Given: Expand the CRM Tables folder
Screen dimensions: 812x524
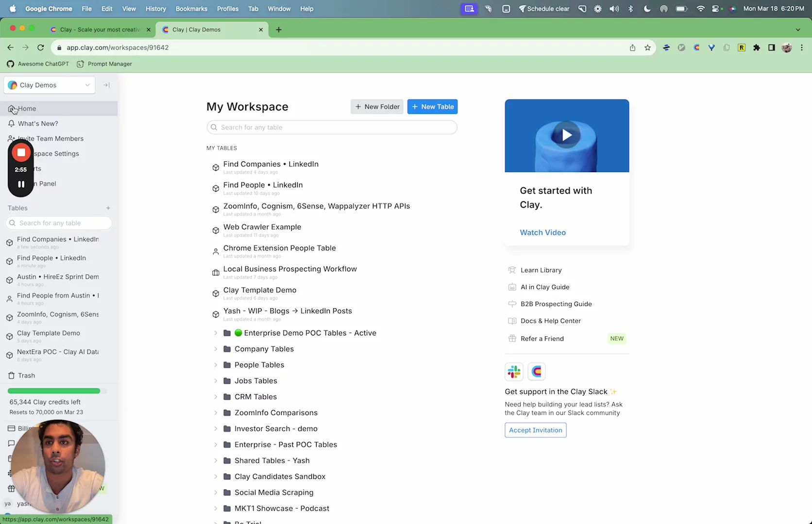Looking at the screenshot, I should click(216, 397).
